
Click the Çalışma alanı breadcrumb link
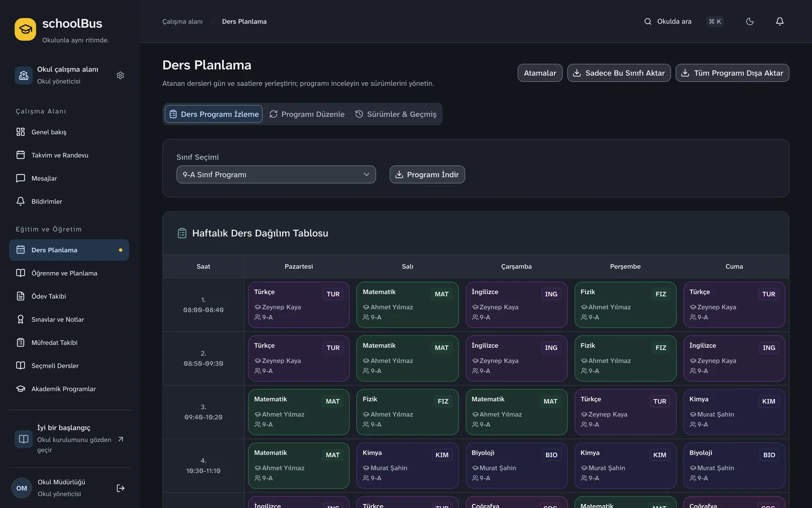[182, 21]
